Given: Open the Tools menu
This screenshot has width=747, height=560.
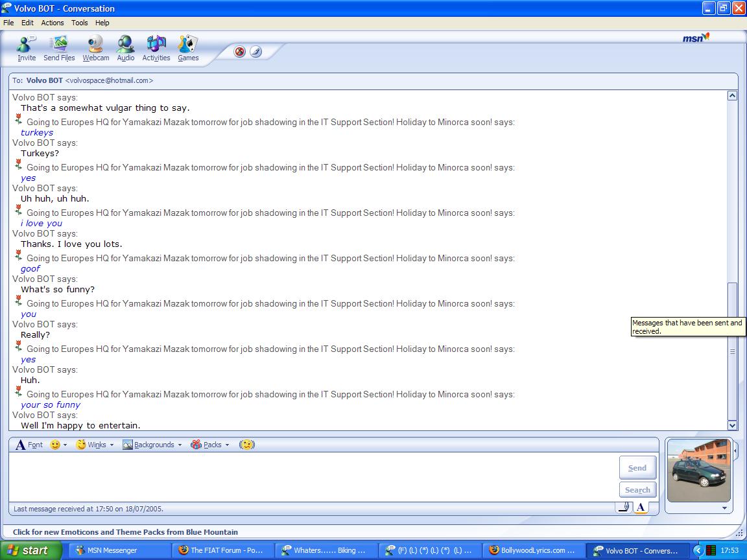Looking at the screenshot, I should point(80,23).
